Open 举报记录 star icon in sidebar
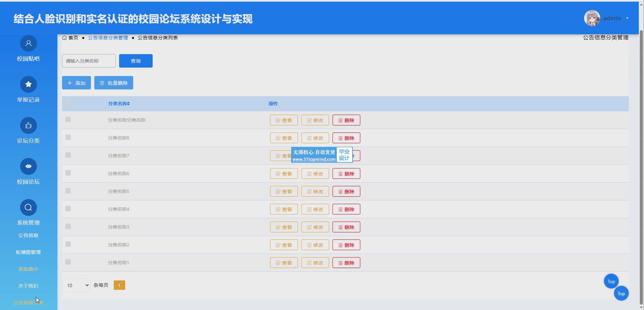The image size is (644, 310). 29,84
